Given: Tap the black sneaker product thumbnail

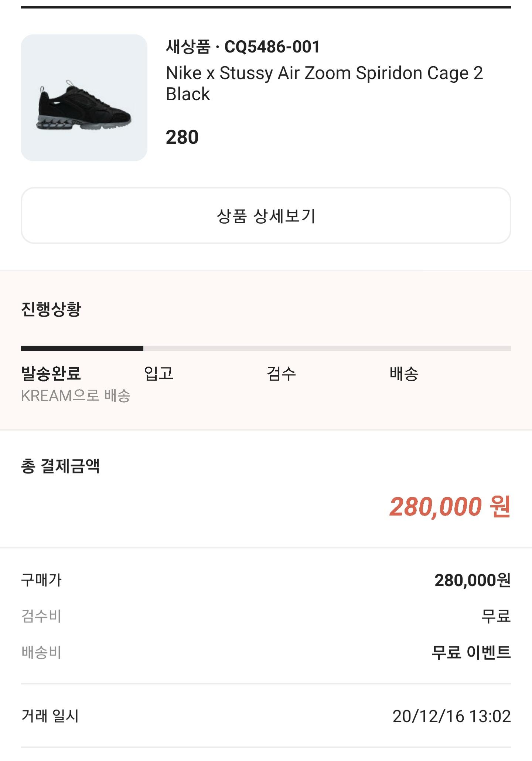Looking at the screenshot, I should (x=84, y=98).
